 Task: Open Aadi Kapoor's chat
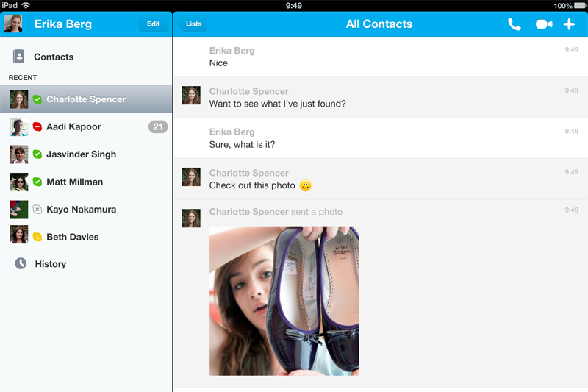click(86, 126)
